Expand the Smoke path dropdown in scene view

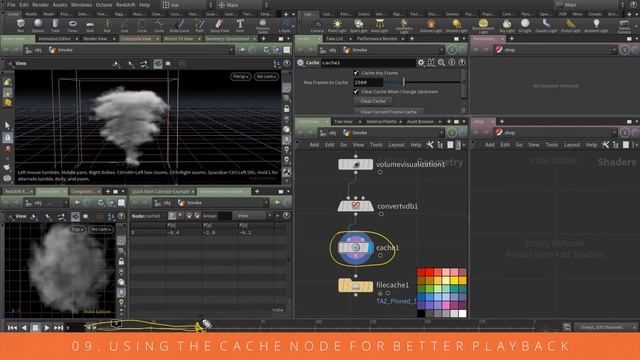231,50
